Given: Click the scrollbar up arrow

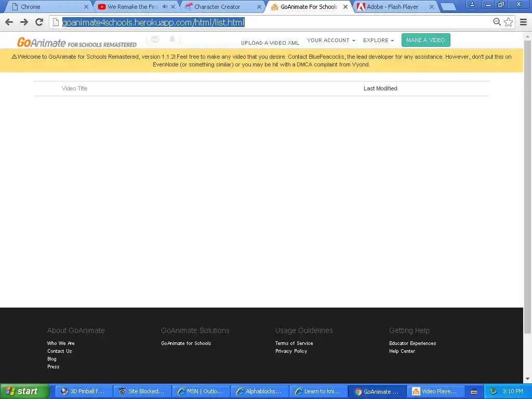Looking at the screenshot, I should coord(528,36).
